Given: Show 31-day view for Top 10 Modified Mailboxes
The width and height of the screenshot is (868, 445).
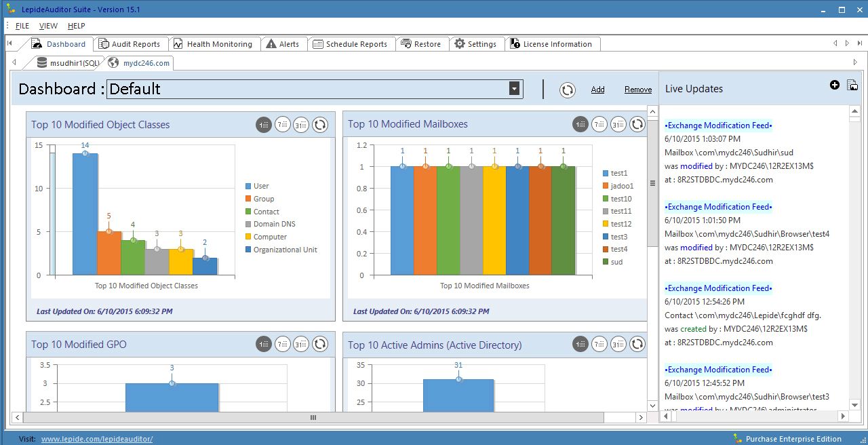Looking at the screenshot, I should (618, 124).
